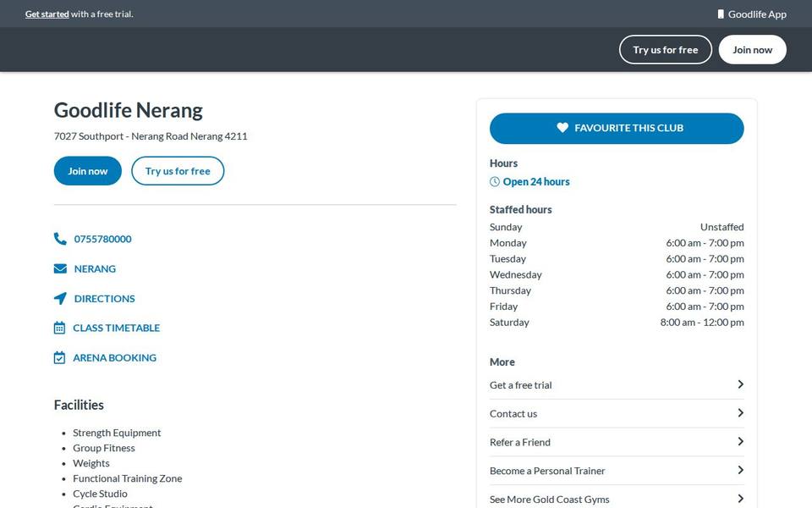Click Friday hours 6:00 am - 7:00 pm

[x=705, y=306]
